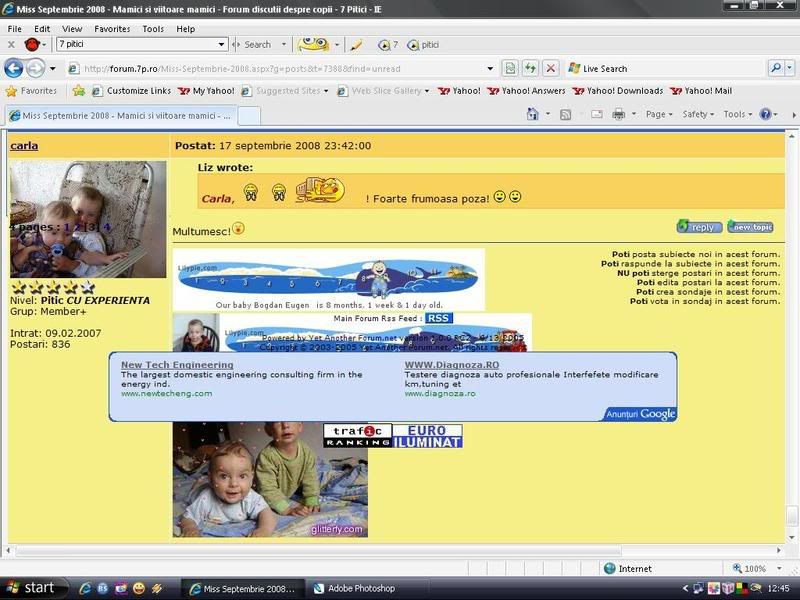Click the Read Mail envelope icon

[x=596, y=114]
